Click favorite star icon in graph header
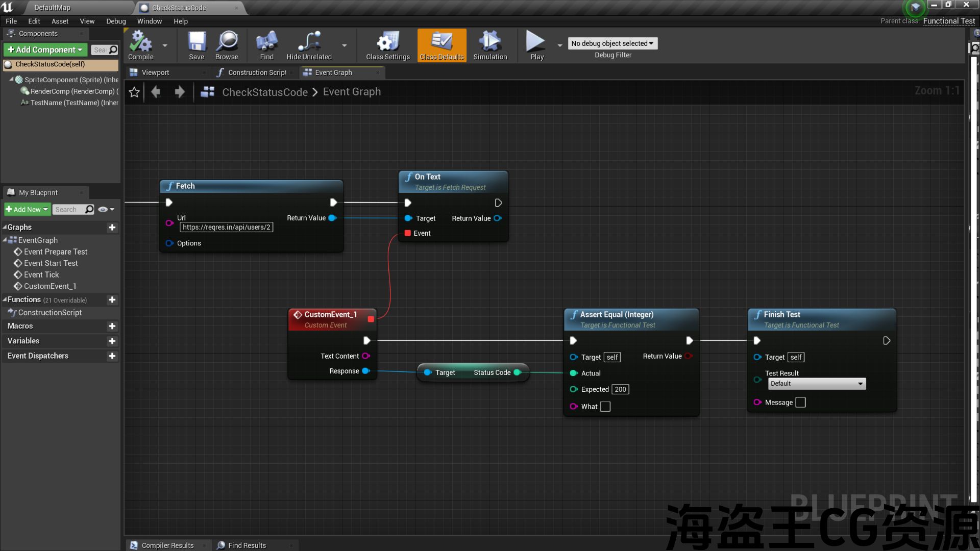The image size is (980, 551). click(134, 92)
